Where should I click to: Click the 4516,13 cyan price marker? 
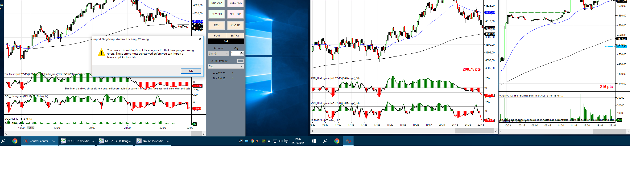click(x=622, y=46)
